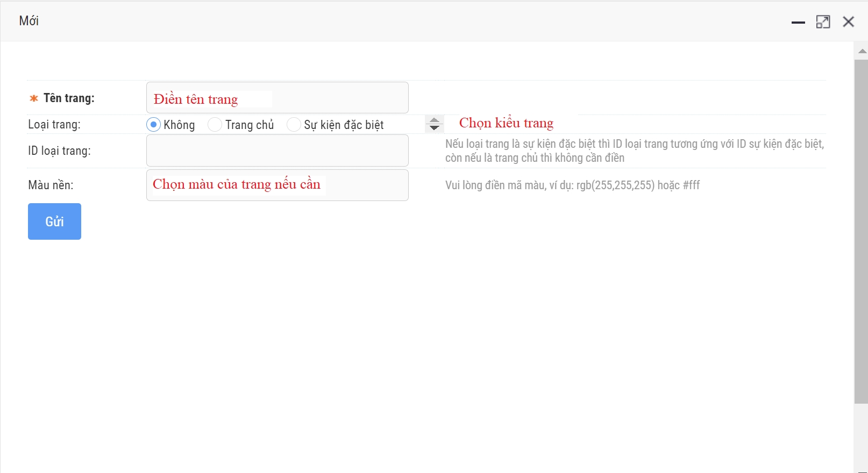Image resolution: width=868 pixels, height=473 pixels.
Task: Click the Loại trang label
Action: tap(54, 125)
